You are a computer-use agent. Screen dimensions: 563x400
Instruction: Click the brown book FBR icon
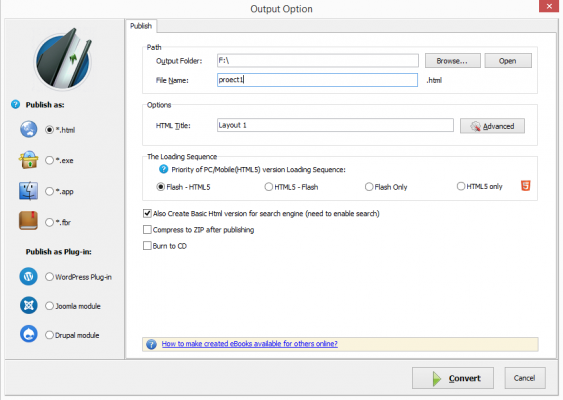(x=28, y=220)
